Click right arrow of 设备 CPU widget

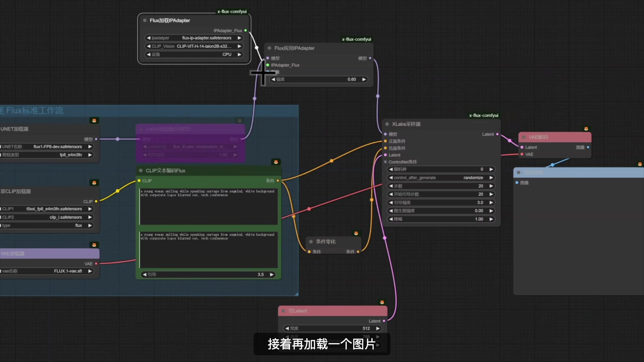pyautogui.click(x=239, y=54)
